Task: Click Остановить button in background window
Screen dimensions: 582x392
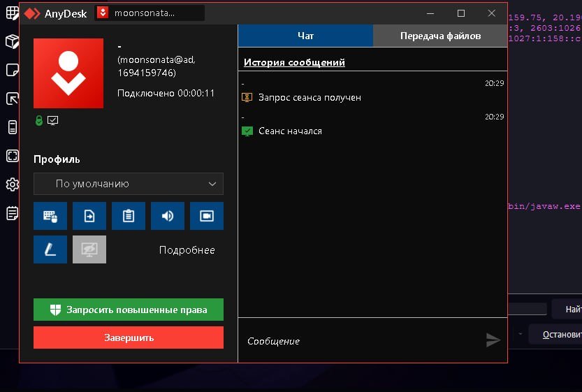Action: coord(555,335)
